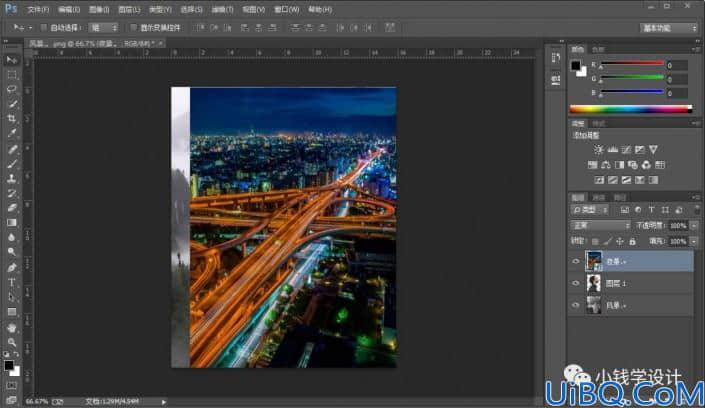Select the Rectangular Marquee tool
Image resolution: width=705 pixels, height=408 pixels.
12,75
